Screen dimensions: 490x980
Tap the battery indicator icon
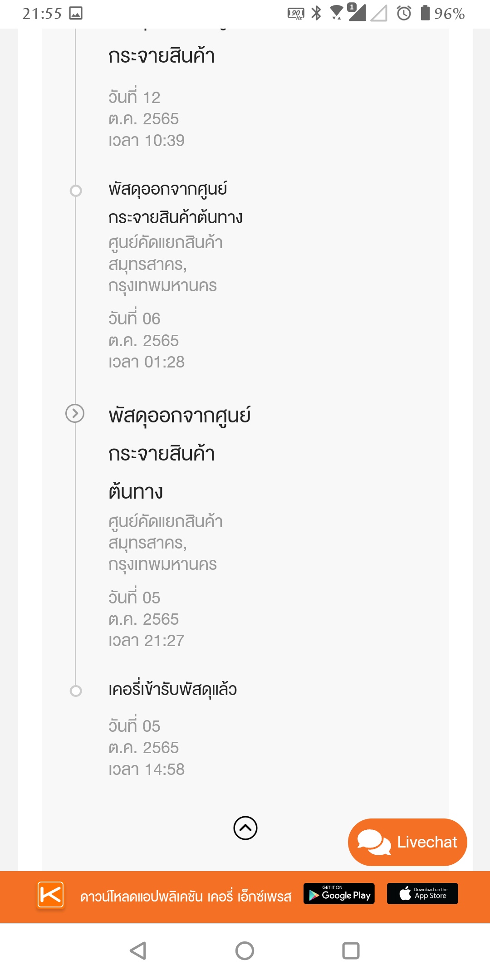(x=425, y=13)
